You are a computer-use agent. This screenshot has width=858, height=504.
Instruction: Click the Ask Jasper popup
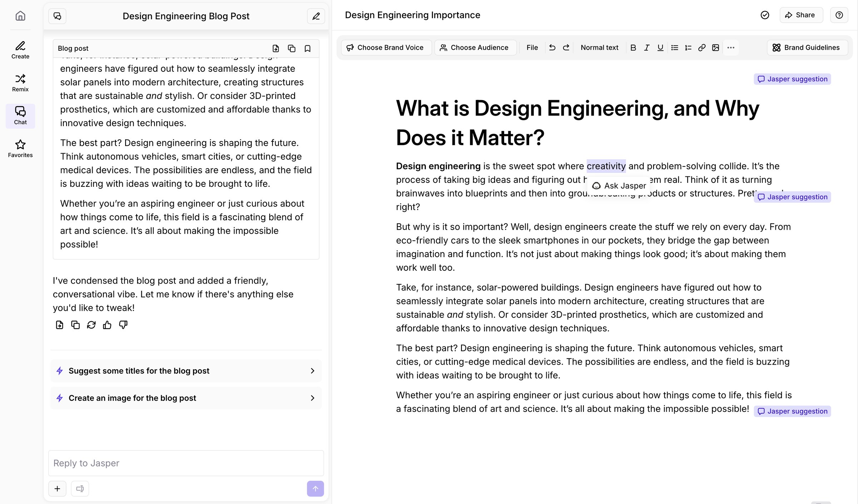click(x=619, y=186)
